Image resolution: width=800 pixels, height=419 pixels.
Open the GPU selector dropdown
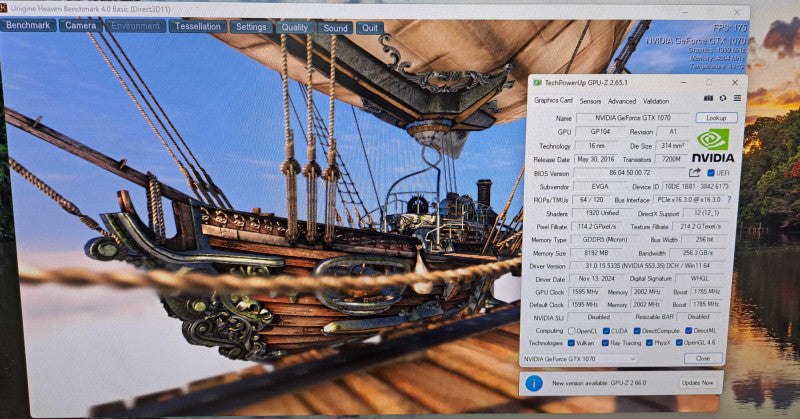580,359
